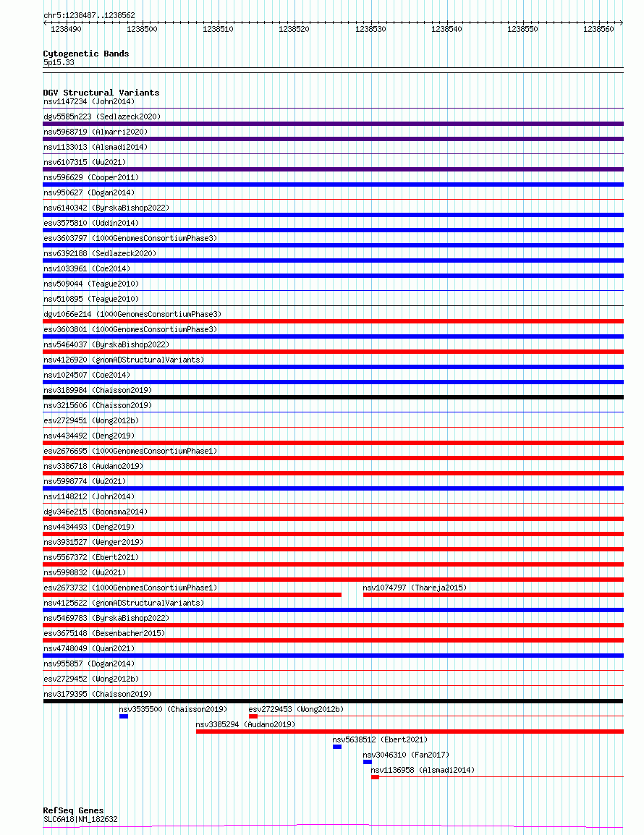Click the nsv3385294 (Audano2019) variant label
The height and width of the screenshot is (835, 644).
245,724
